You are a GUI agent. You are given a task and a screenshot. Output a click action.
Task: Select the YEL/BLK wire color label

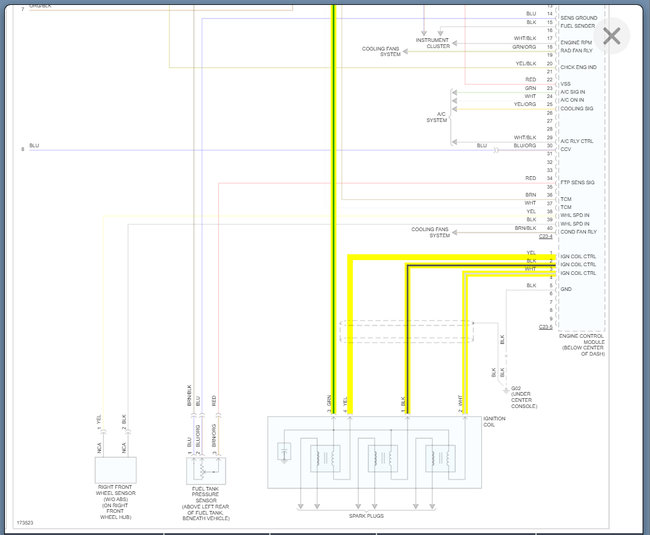pos(526,63)
